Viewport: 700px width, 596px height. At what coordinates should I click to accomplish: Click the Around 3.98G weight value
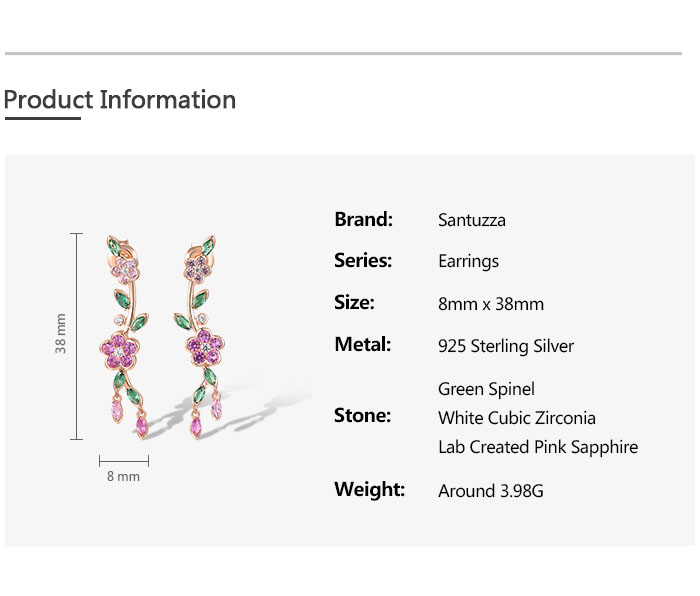(x=491, y=491)
